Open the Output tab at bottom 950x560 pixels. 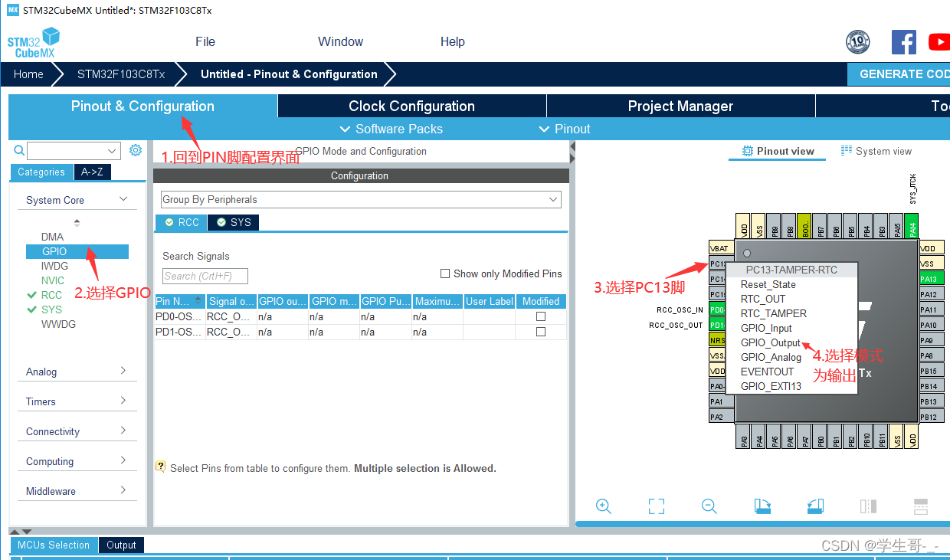coord(121,545)
